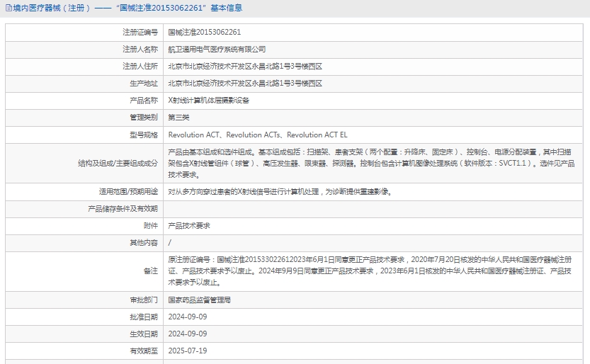Click the slash value in 其他内容 row
590x364 pixels.
tap(169, 242)
